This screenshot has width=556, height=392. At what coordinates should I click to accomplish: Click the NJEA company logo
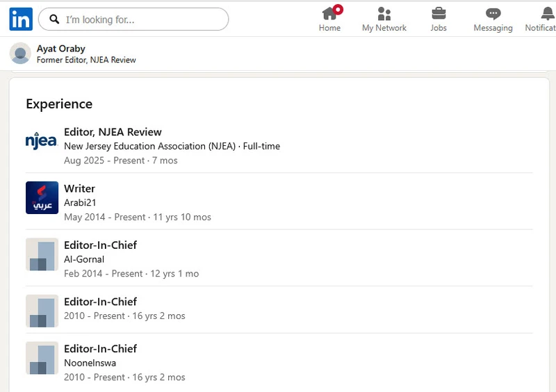(x=42, y=141)
